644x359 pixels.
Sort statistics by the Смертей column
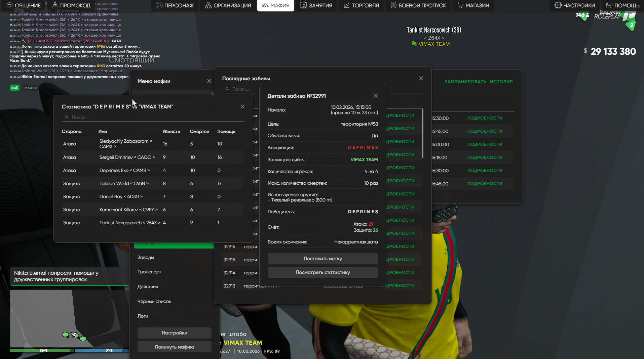tap(199, 131)
